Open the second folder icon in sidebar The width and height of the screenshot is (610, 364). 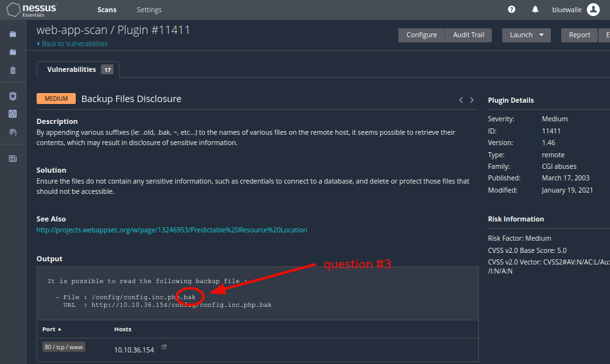point(13,52)
